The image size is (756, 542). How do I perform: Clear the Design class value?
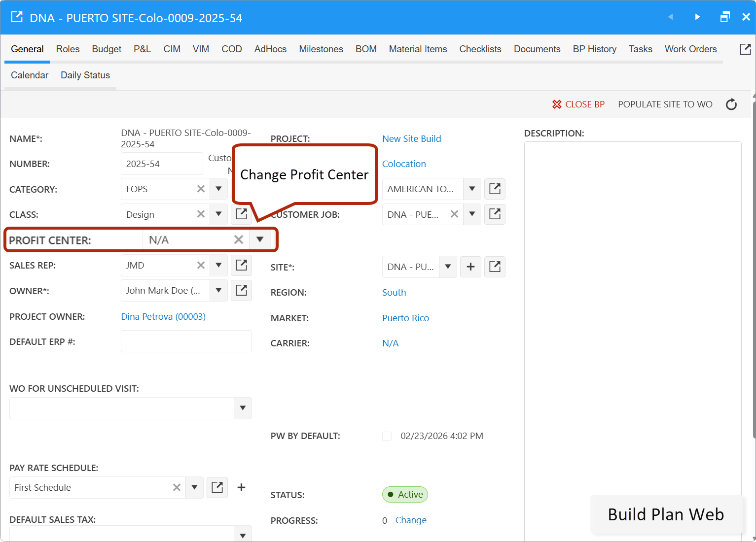click(x=201, y=214)
